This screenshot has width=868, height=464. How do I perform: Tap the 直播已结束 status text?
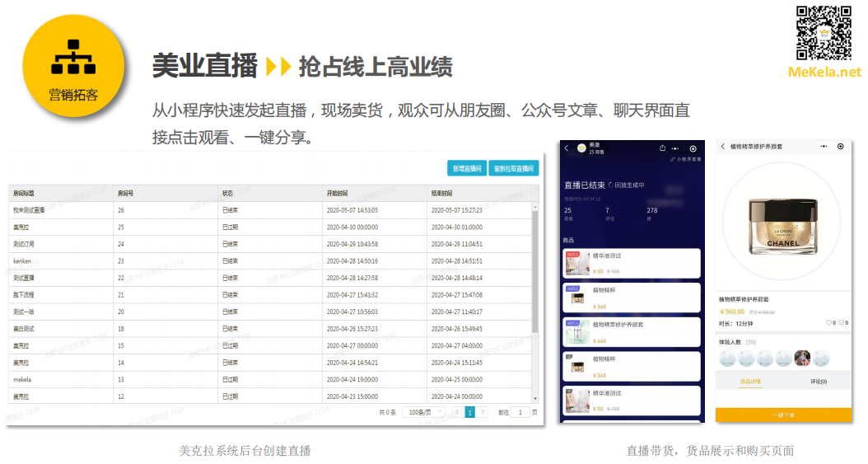585,185
